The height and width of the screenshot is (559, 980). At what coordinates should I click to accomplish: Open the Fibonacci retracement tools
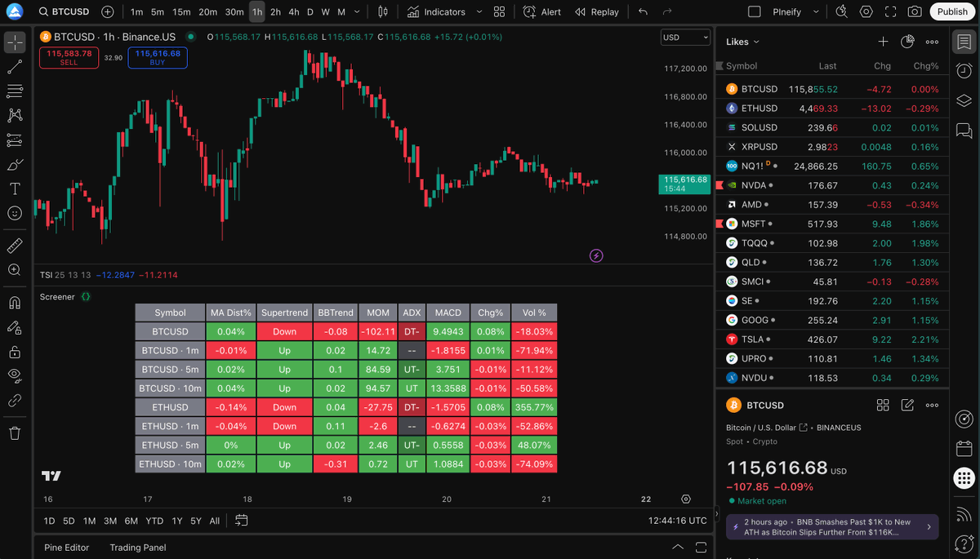[15, 91]
